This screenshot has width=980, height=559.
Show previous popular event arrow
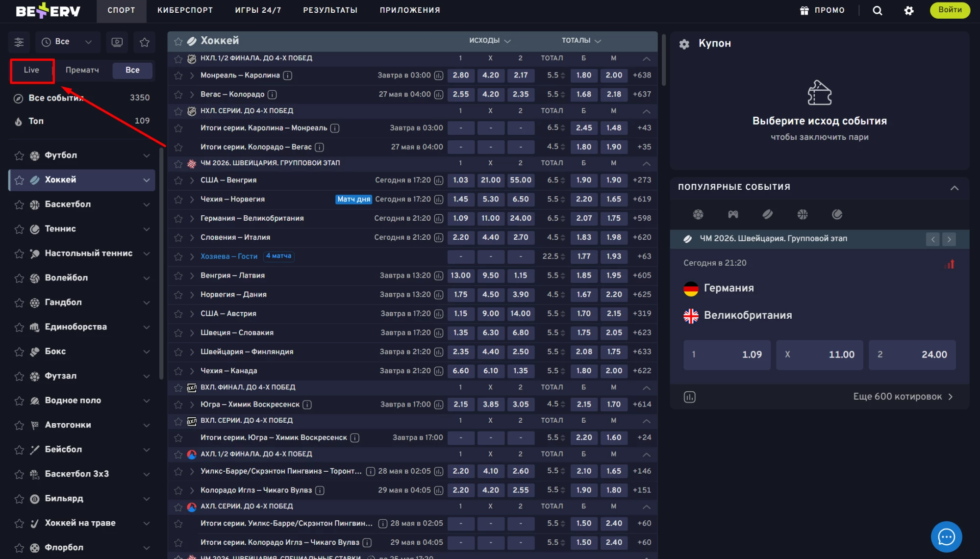[933, 239]
